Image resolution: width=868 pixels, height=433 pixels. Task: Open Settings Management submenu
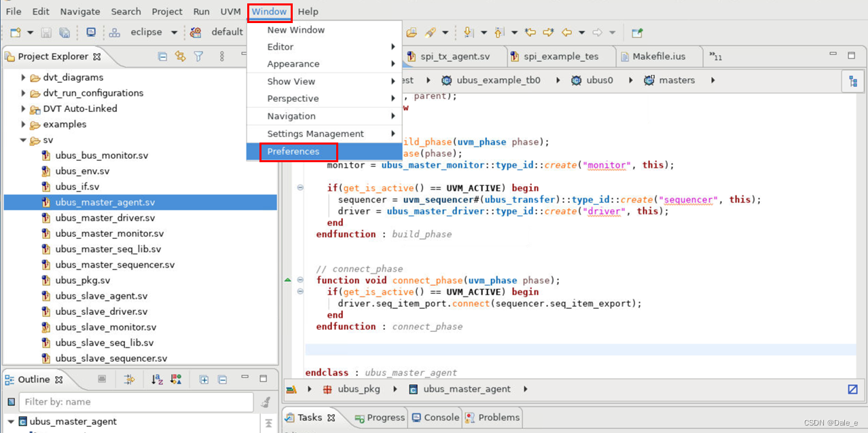point(325,134)
